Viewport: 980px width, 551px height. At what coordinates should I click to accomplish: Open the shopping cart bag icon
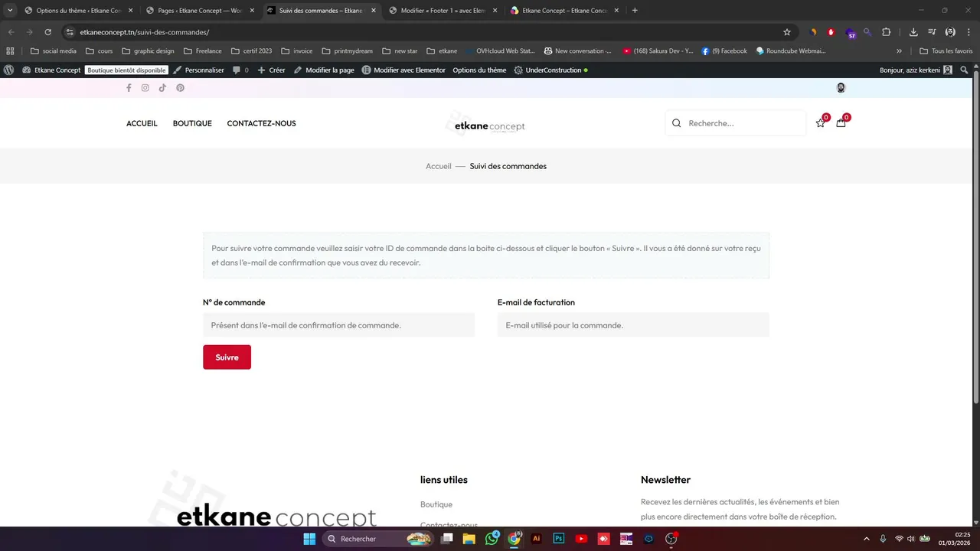coord(841,122)
